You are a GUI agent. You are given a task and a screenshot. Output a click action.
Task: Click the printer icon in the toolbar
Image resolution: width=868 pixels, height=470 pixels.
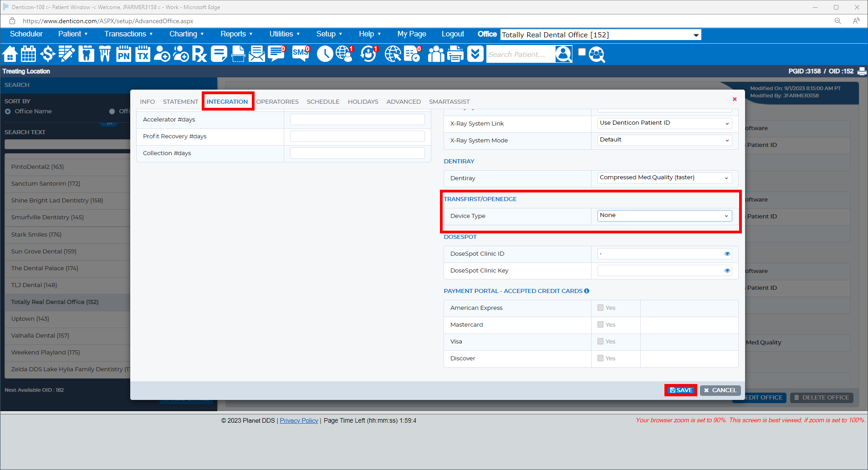[455, 54]
